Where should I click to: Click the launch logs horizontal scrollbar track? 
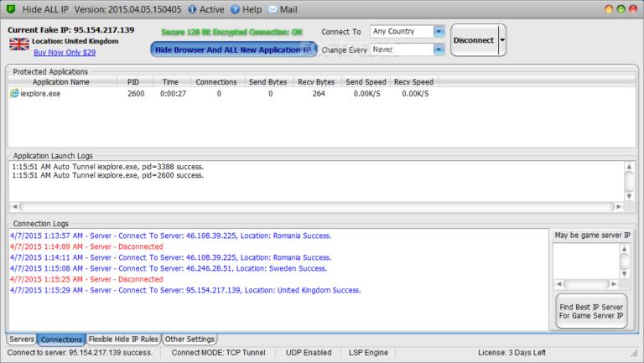[x=316, y=206]
